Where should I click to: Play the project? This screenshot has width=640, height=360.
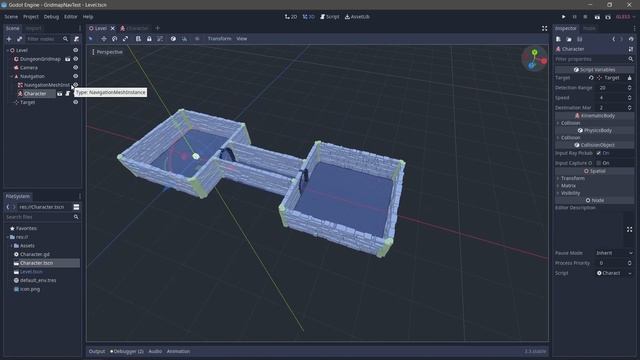pyautogui.click(x=563, y=17)
